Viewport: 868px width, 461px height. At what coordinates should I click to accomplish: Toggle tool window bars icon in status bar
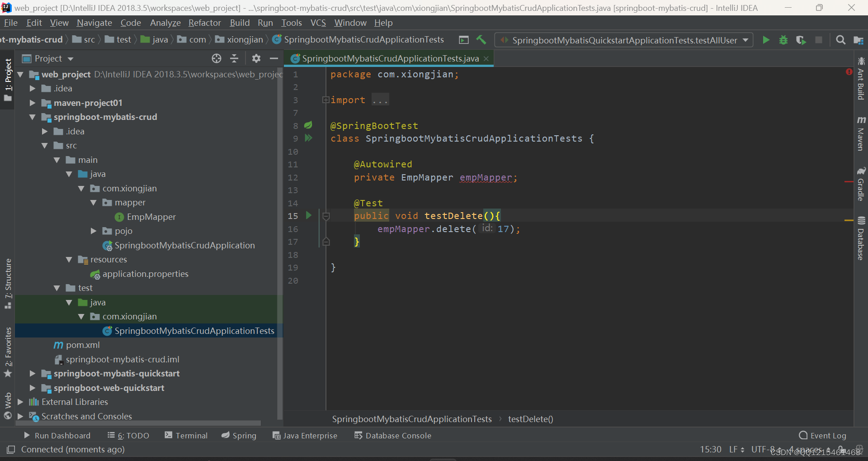point(11,449)
